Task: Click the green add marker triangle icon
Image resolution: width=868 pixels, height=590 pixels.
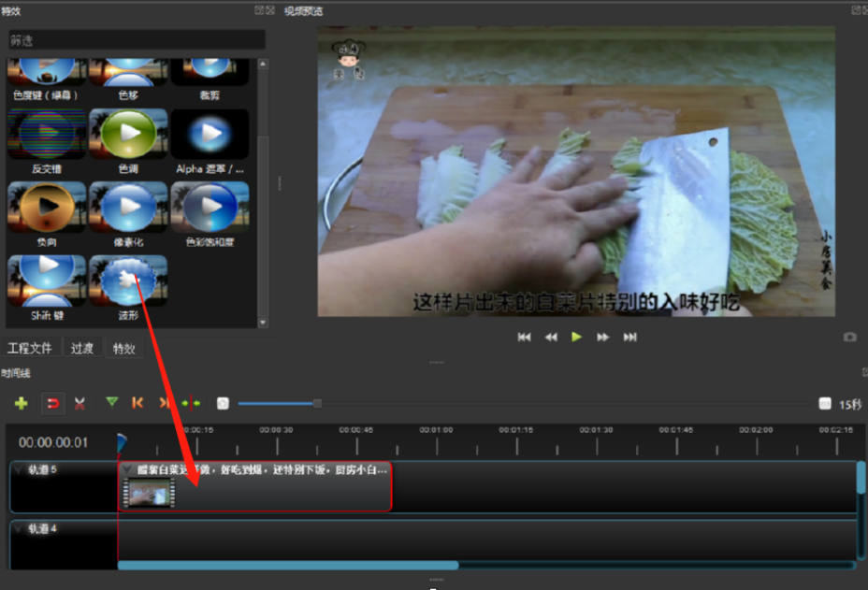Action: [x=112, y=402]
